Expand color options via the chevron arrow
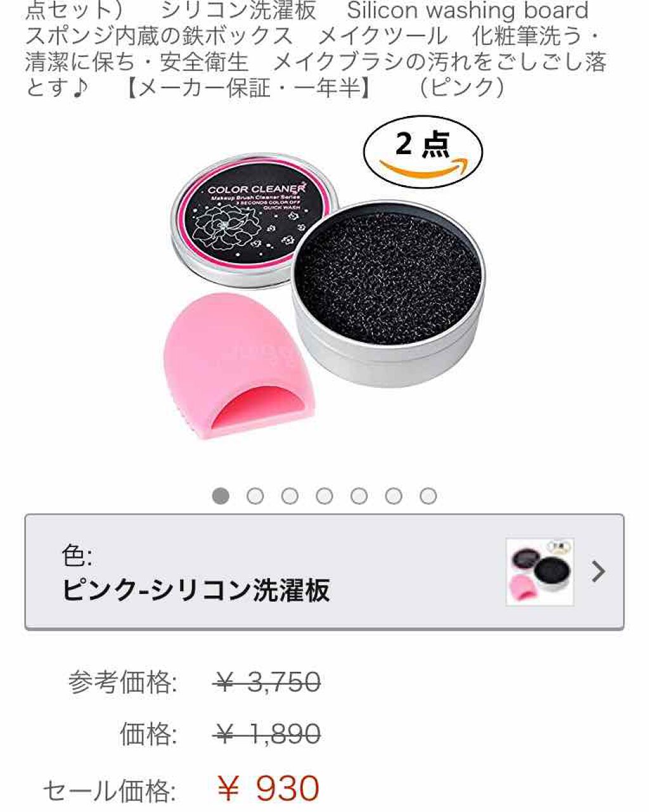 pos(598,572)
